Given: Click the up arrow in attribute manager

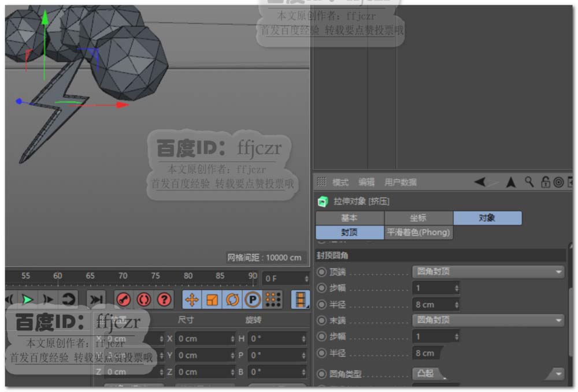Looking at the screenshot, I should (511, 182).
